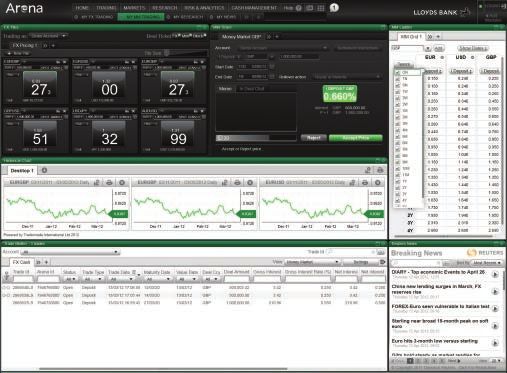507x373 pixels.
Task: Play the DIARY top economic events story
Action: coord(495,274)
